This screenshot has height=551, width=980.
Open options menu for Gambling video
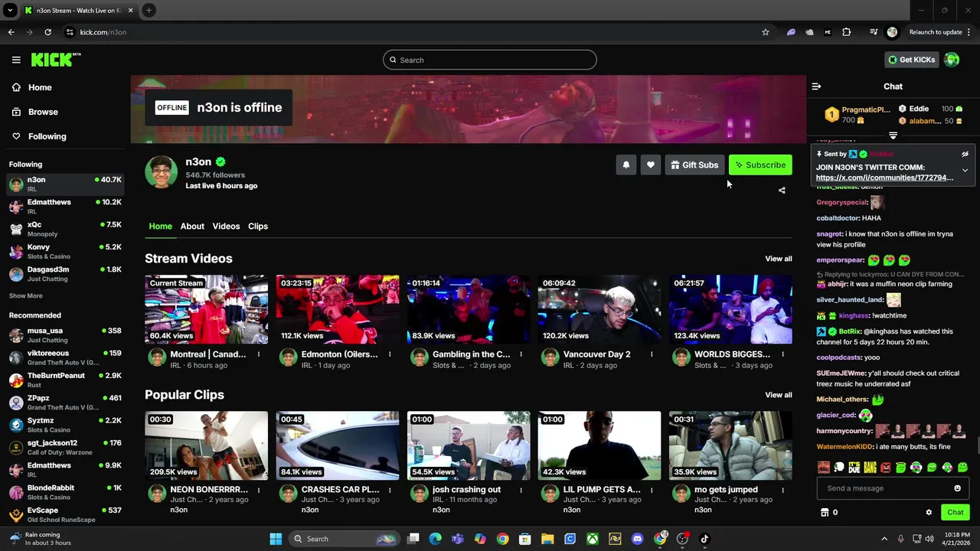[x=521, y=354]
